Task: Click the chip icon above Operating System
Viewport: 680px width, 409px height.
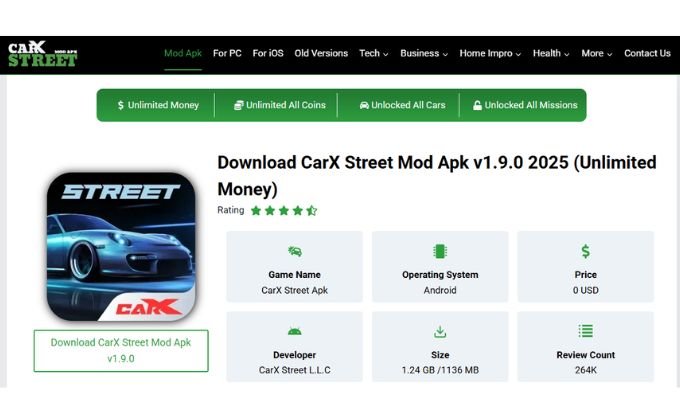Action: (440, 252)
